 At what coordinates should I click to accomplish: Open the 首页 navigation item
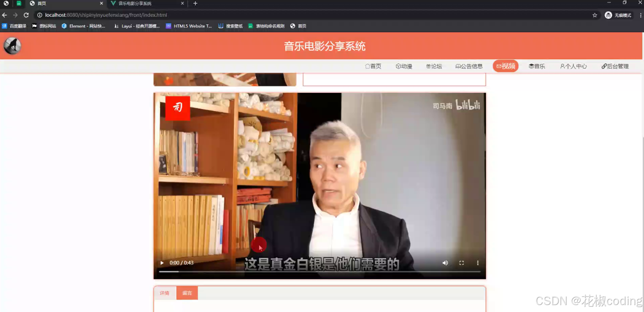(x=373, y=66)
